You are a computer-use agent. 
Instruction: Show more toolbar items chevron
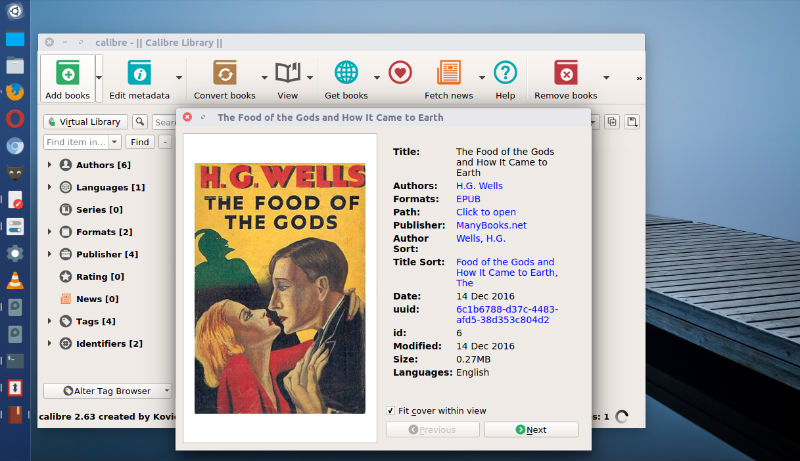(x=639, y=79)
